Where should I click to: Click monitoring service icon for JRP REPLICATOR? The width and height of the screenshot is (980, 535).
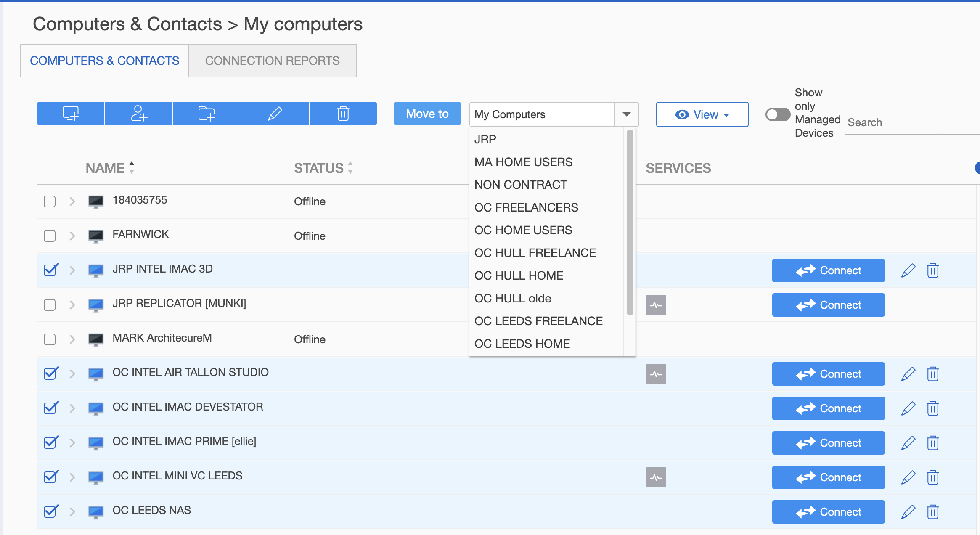click(x=656, y=305)
